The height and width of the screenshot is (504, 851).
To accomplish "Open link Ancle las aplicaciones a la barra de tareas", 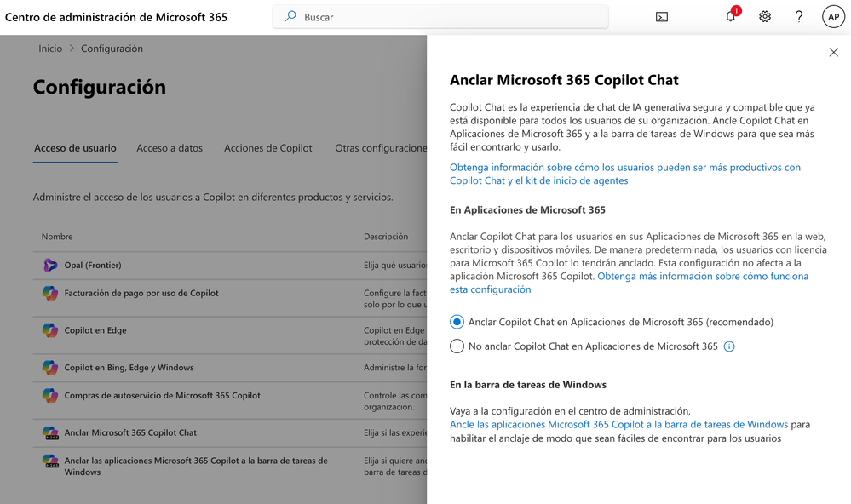I will tap(618, 425).
